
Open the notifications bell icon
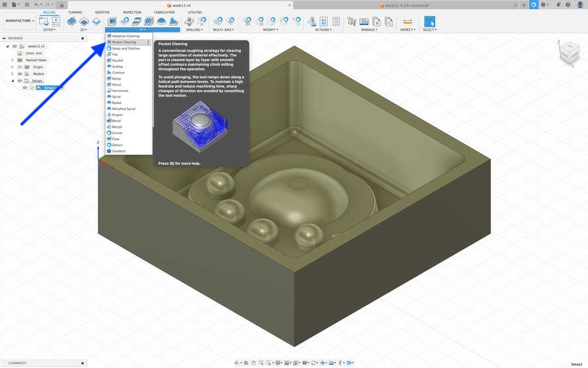pyautogui.click(x=559, y=5)
